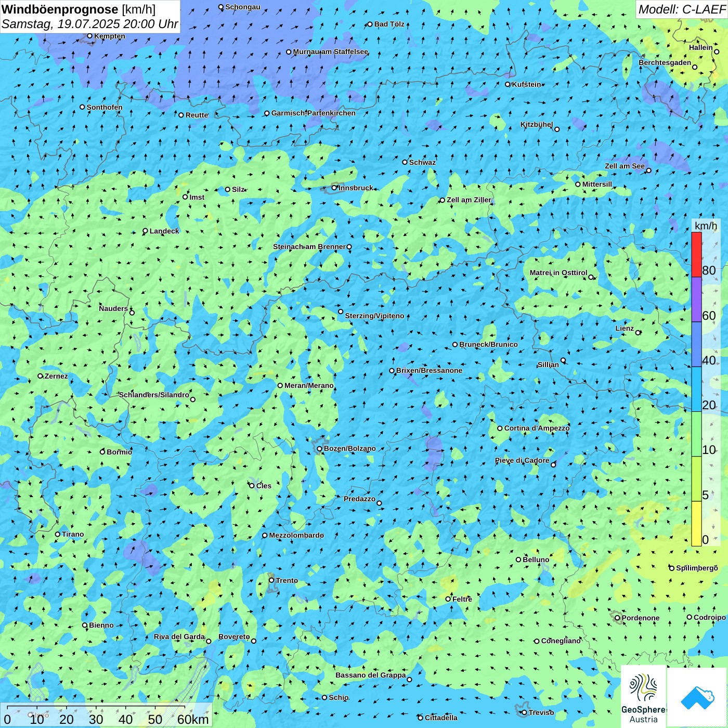Click the Lienz city label
This screenshot has height=728, width=728.
pos(625,328)
